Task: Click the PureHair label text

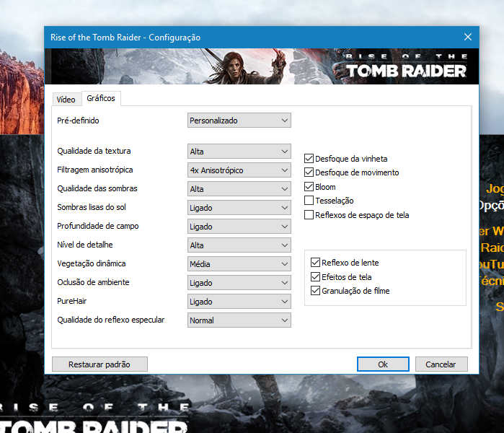Action: click(x=71, y=301)
